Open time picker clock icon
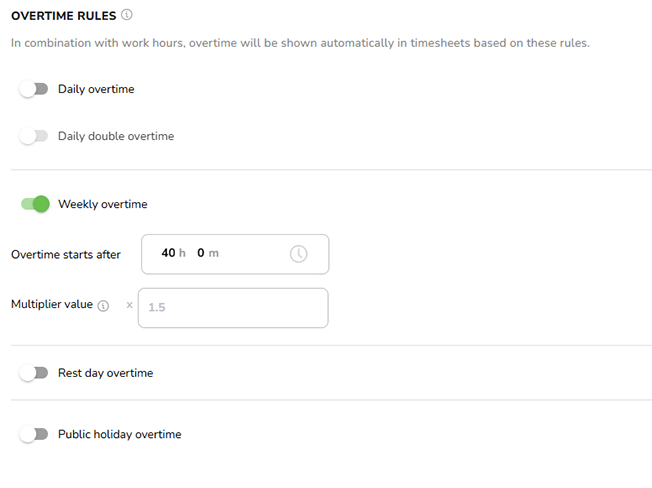Image resolution: width=652 pixels, height=488 pixels. [298, 254]
